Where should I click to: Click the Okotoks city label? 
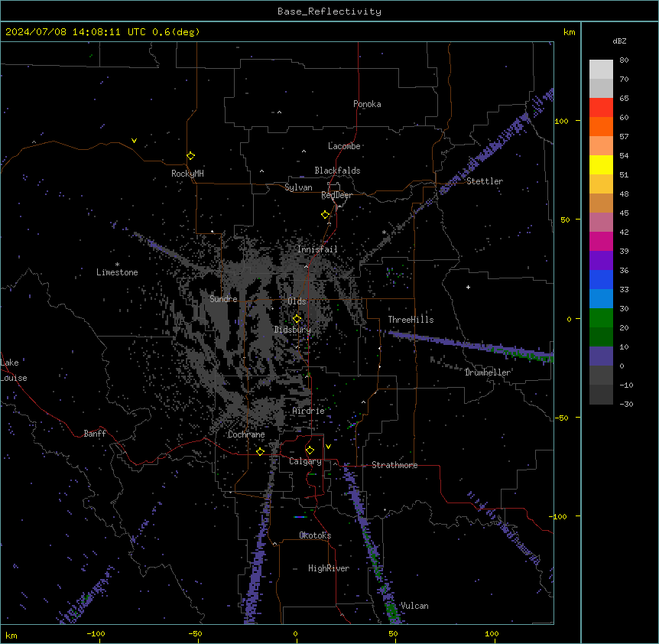point(315,535)
